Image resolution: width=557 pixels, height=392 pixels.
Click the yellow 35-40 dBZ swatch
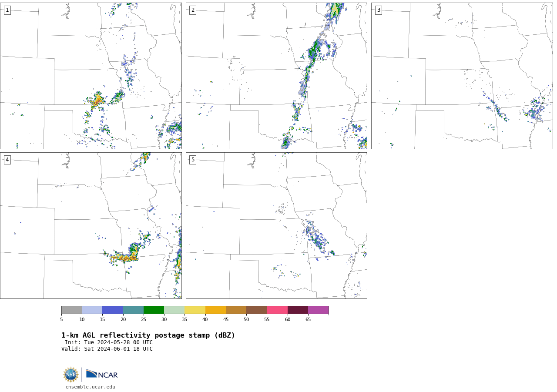(195, 310)
